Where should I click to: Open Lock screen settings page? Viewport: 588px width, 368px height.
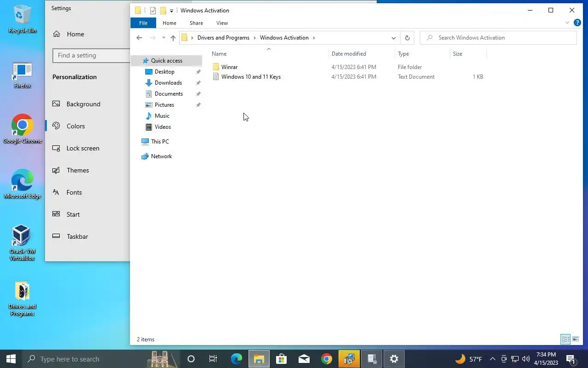tap(83, 148)
